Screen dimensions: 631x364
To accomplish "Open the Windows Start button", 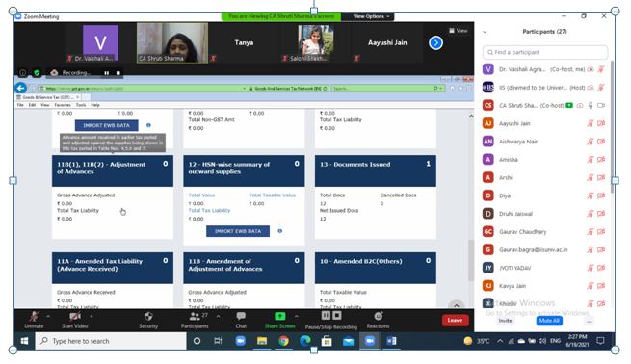I will 24,341.
